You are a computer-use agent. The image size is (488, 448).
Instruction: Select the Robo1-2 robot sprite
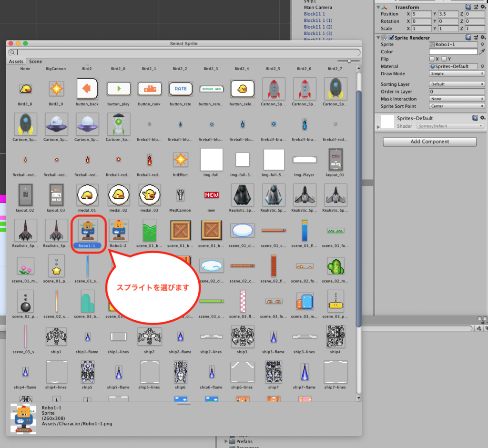coord(118,230)
